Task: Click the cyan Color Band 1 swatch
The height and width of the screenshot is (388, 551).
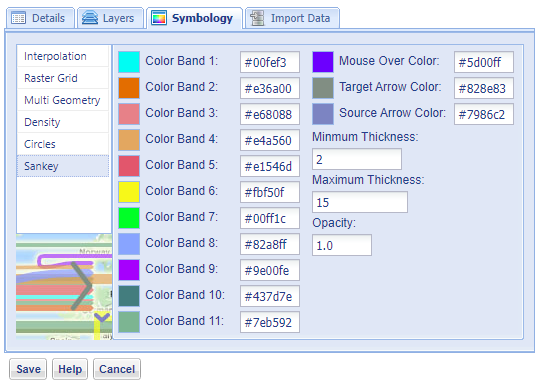Action: 129,62
